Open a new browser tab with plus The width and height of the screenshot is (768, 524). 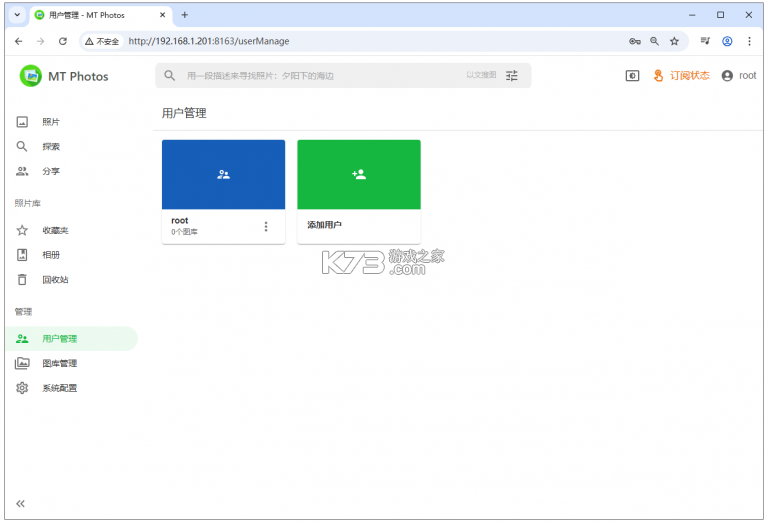(x=185, y=15)
